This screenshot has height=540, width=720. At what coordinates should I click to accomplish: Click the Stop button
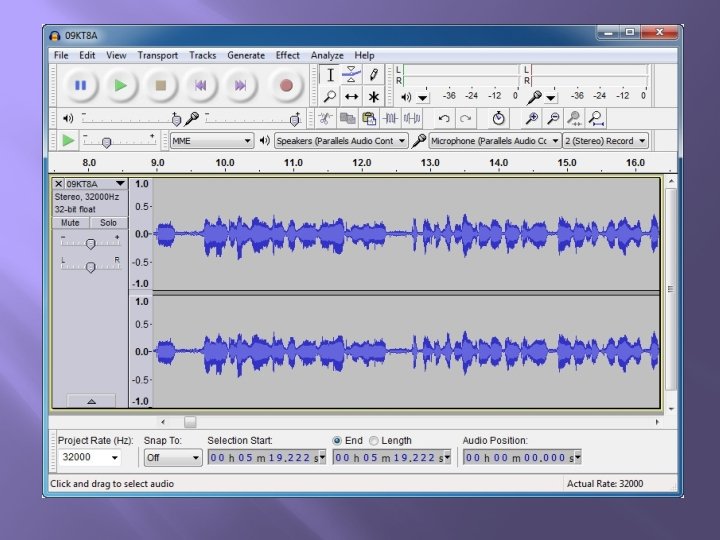click(160, 86)
